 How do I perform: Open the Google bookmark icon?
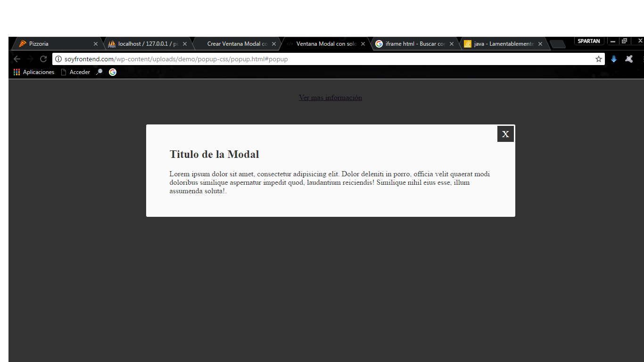pos(113,72)
